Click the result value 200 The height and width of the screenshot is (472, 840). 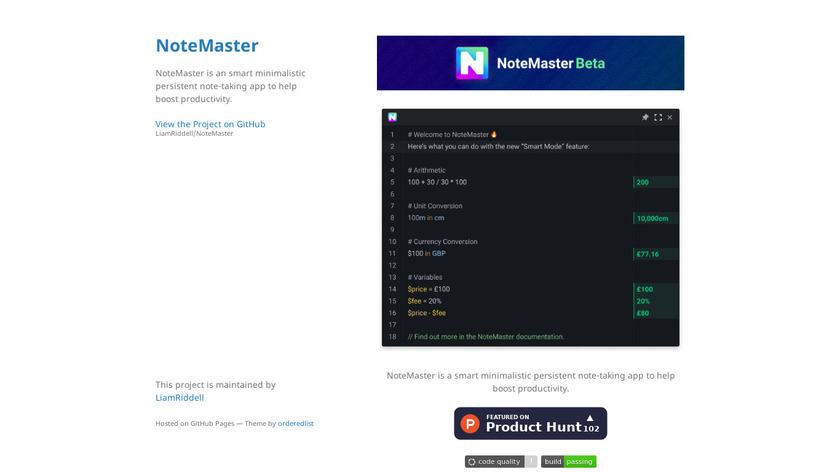point(643,182)
